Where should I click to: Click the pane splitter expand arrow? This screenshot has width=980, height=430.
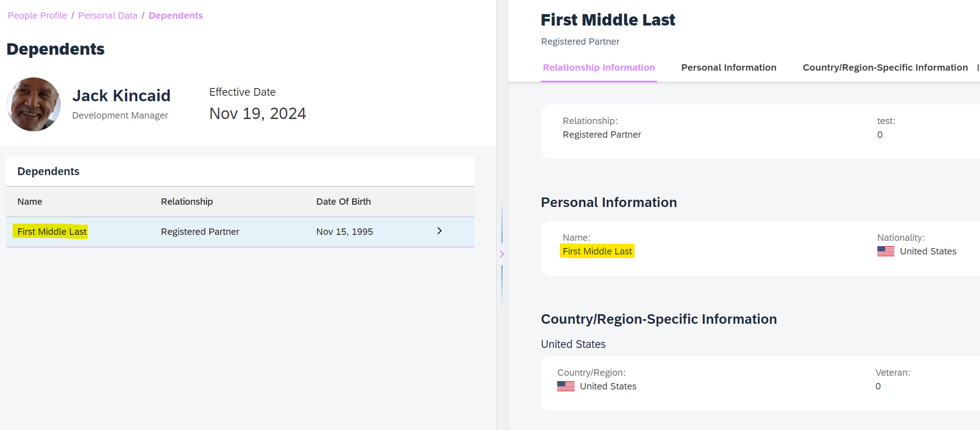coord(502,254)
